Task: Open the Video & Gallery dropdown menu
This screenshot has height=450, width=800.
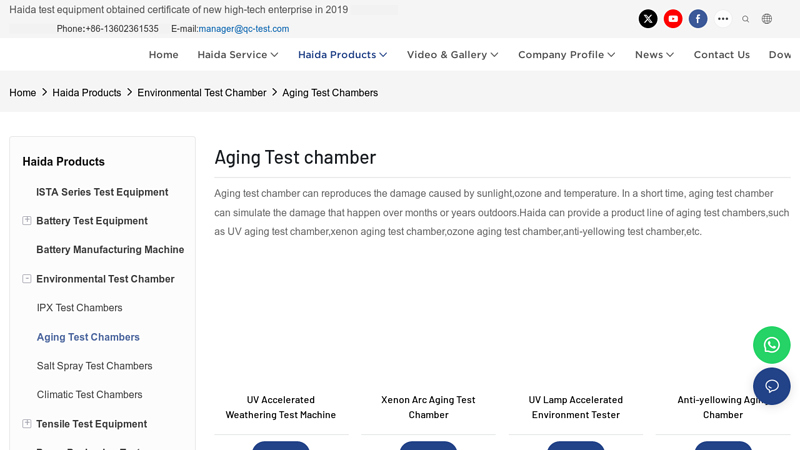Action: (453, 55)
